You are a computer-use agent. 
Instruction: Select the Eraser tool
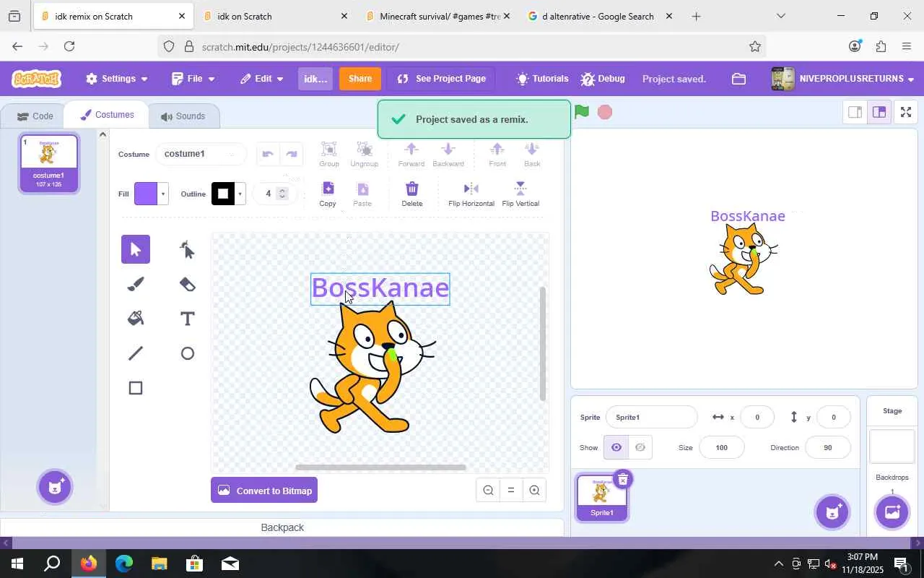(188, 284)
